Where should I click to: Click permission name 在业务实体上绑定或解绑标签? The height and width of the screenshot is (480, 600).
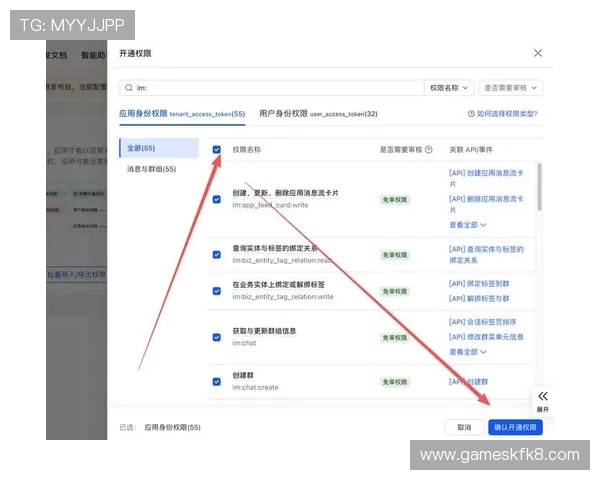279,284
